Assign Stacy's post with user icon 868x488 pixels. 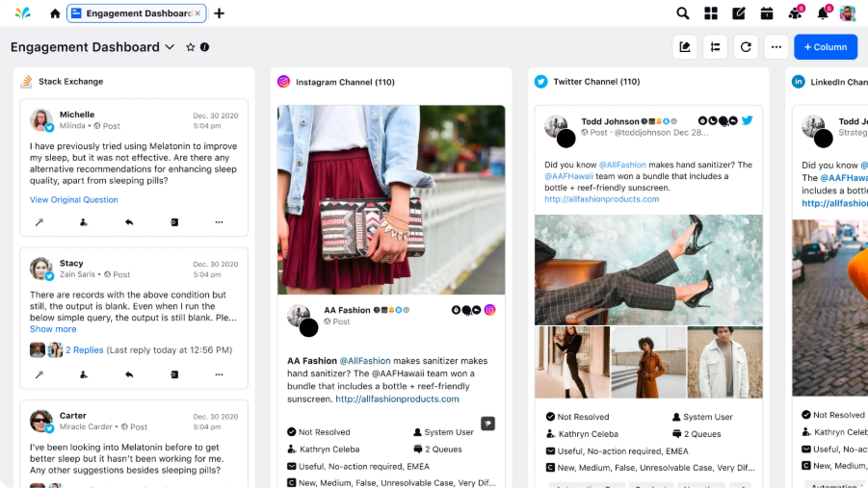(84, 374)
